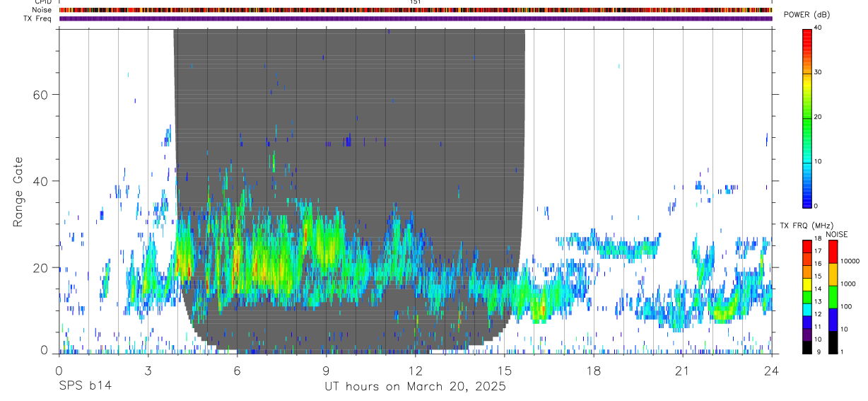Click the orange segment of NOISE legend
This screenshot has height=401, width=868.
click(833, 274)
